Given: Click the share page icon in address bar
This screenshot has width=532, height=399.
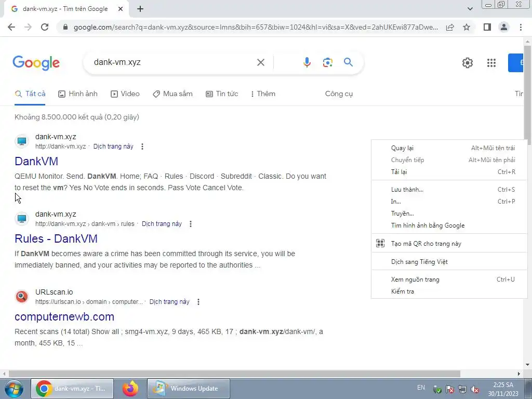Looking at the screenshot, I should tap(450, 27).
